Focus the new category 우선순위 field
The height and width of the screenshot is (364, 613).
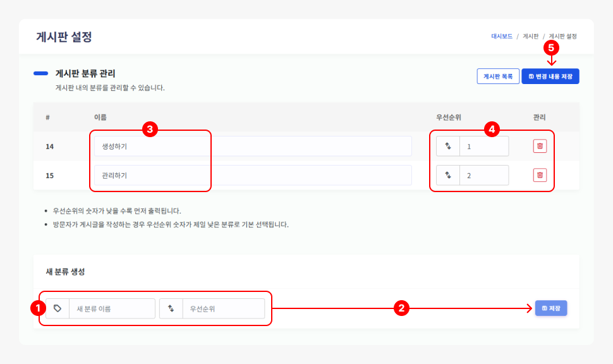223,308
